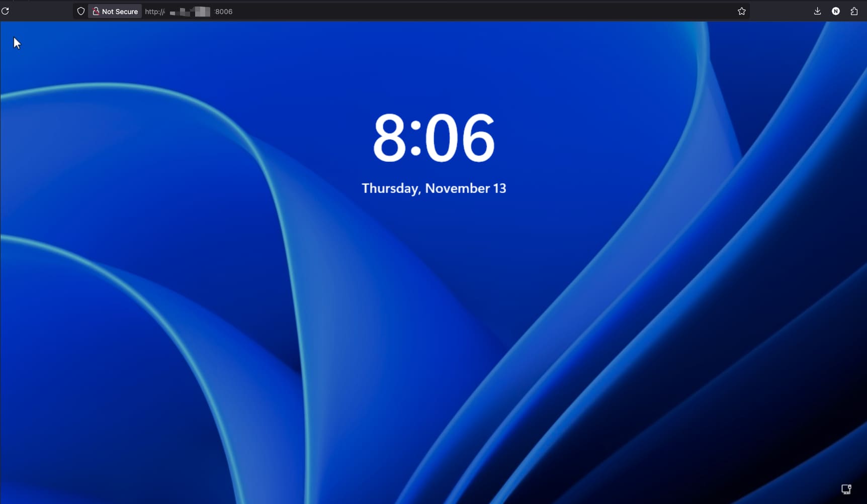
Task: Click the hour digit 8 of clock
Action: [x=389, y=138]
